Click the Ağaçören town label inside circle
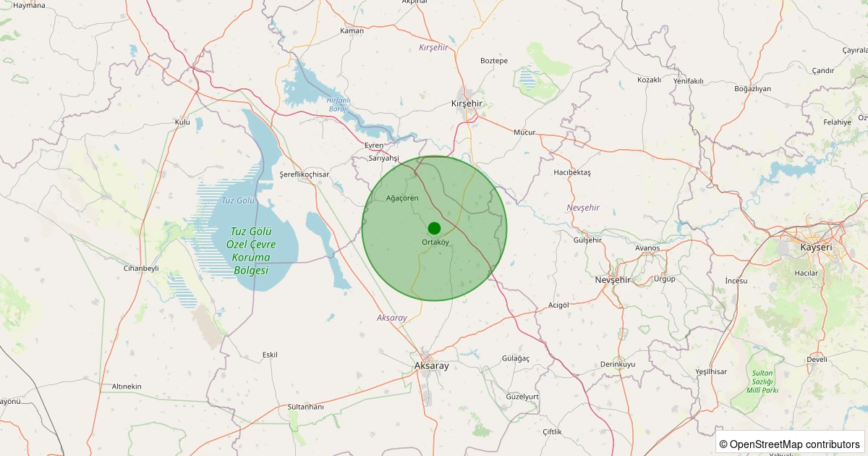The image size is (868, 456). click(403, 198)
